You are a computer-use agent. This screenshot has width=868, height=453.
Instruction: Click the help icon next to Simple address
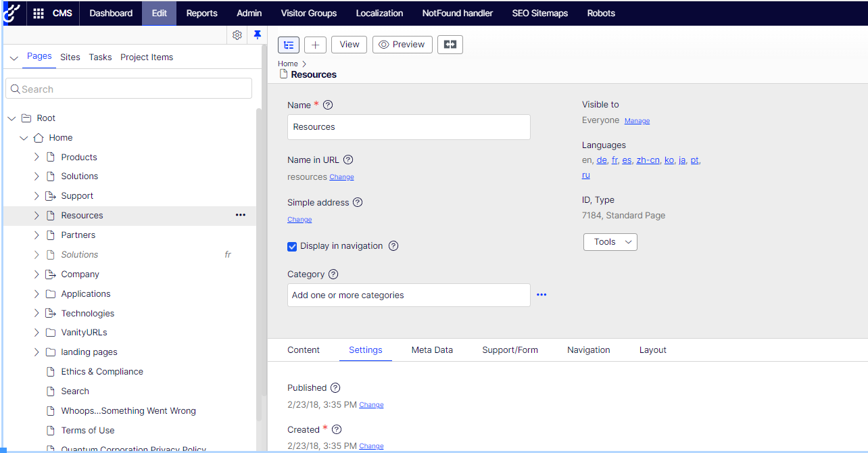click(358, 202)
